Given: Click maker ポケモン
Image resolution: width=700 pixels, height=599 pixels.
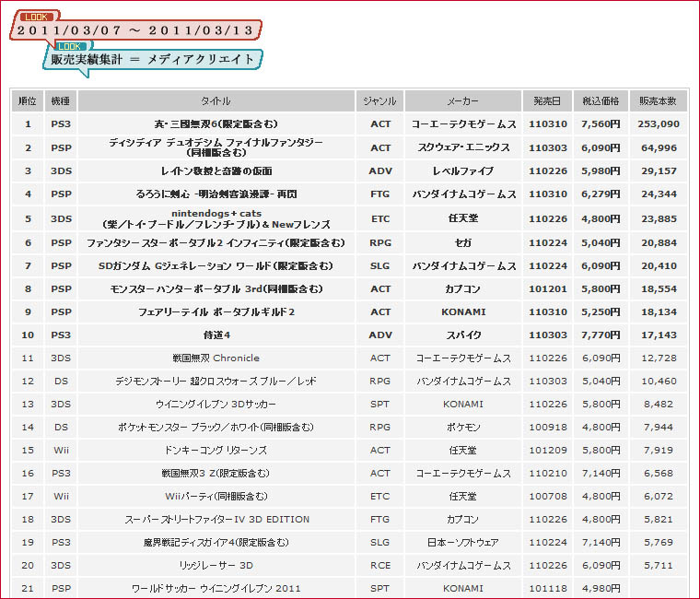Looking at the screenshot, I should tap(463, 428).
